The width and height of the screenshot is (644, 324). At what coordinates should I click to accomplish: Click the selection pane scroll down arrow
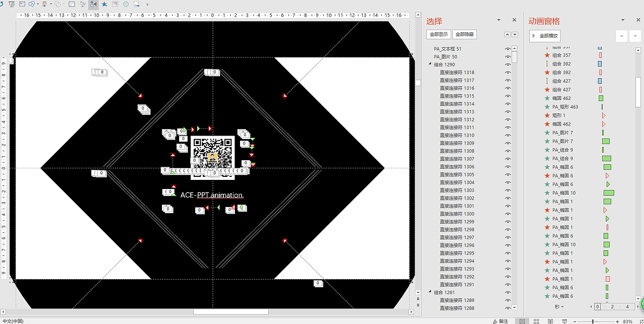(515, 307)
